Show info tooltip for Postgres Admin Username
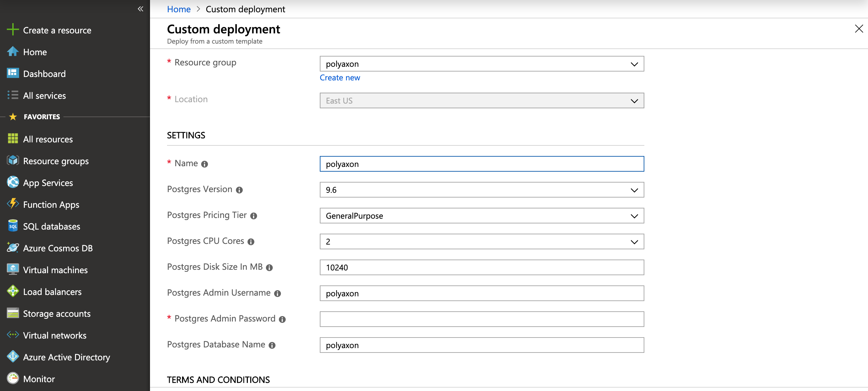Screen dimensions: 868x391 (278, 294)
